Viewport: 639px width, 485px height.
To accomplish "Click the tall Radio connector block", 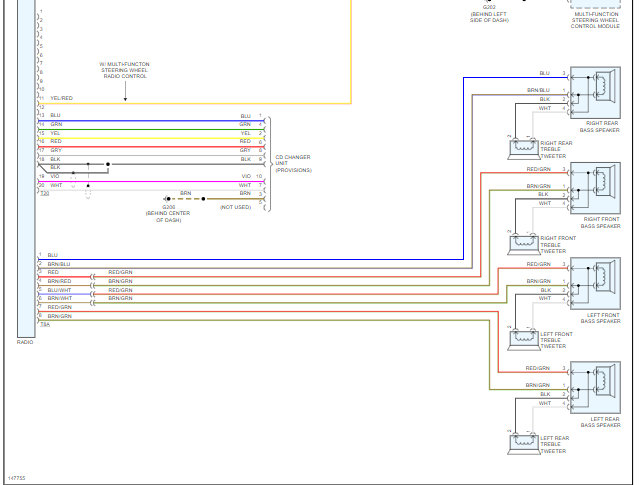I will point(26,168).
